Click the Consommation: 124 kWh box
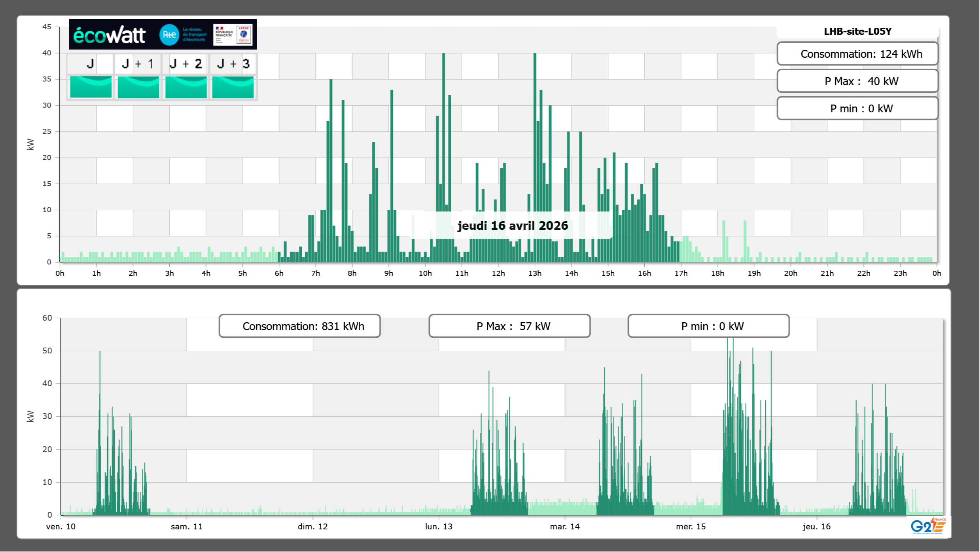The height and width of the screenshot is (552, 980). click(857, 54)
